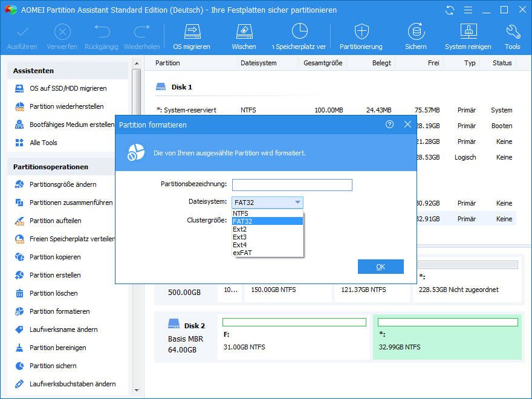532x399 pixels.
Task: Open the Dateisystem dropdown showing FAT32
Action: (267, 203)
